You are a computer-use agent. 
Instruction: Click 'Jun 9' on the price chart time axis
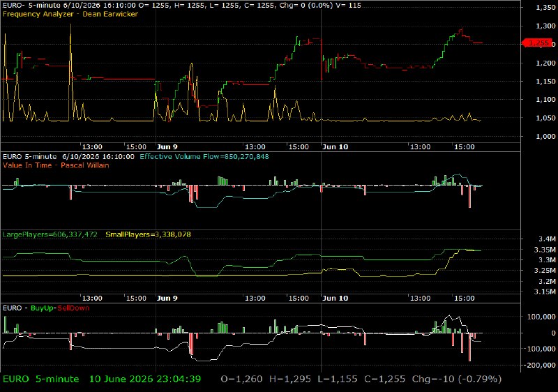(x=167, y=147)
